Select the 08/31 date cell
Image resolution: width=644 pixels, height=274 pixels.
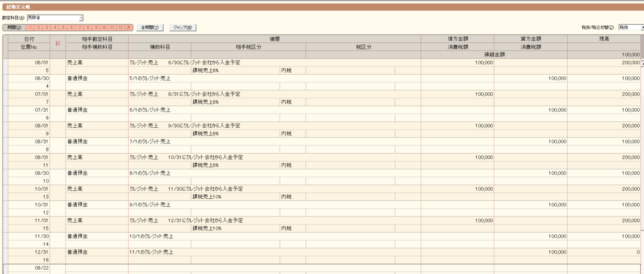29,141
